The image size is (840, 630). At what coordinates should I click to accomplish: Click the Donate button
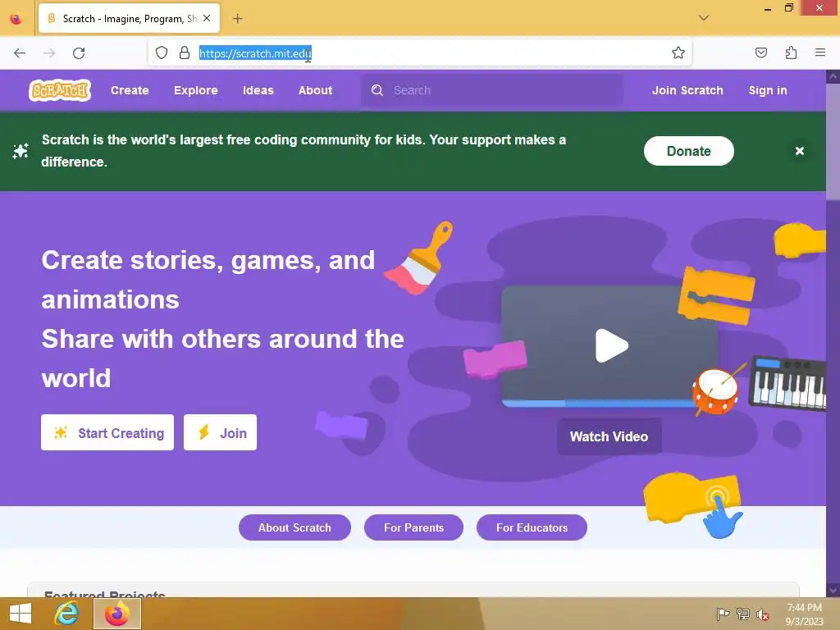pos(688,151)
